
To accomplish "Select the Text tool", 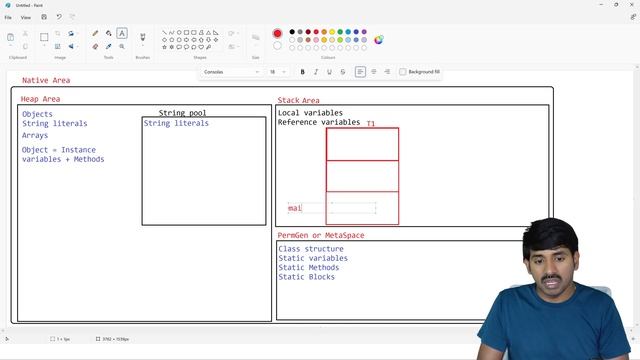I will coord(122,33).
